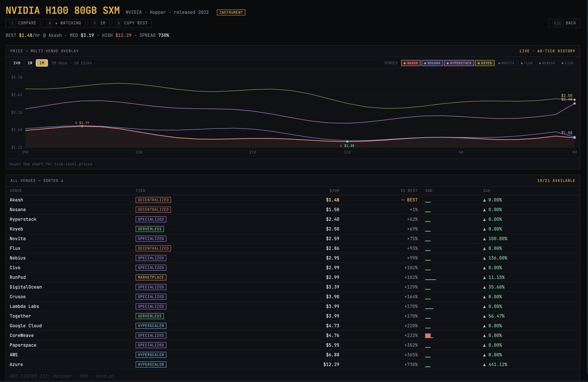Image resolution: width=588 pixels, height=382 pixels.
Task: Toggle the WATCHING star button
Action: pos(64,23)
